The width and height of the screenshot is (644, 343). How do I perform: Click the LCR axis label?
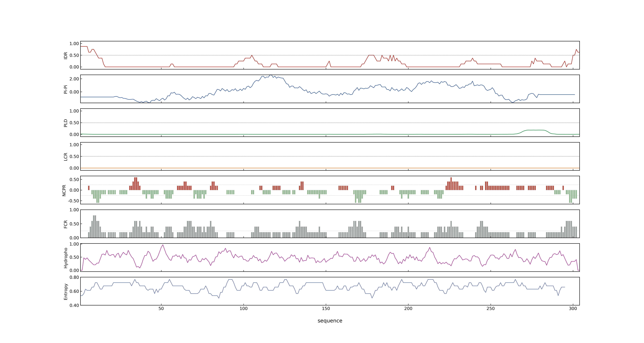tap(66, 157)
